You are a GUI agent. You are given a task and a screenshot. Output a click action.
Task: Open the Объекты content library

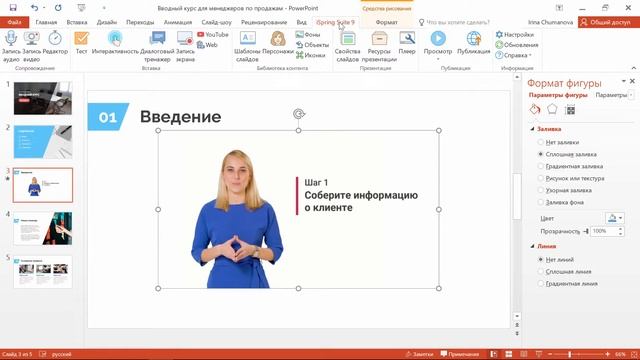point(312,45)
